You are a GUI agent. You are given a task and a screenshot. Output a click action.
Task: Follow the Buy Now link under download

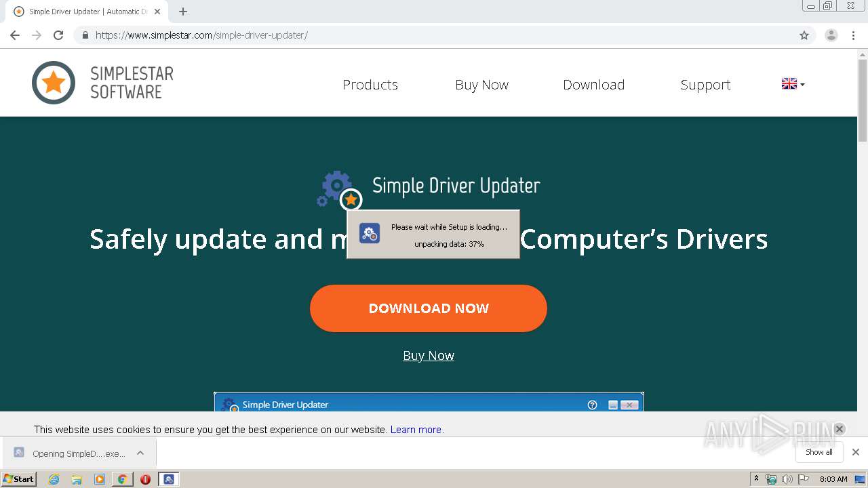click(x=429, y=356)
